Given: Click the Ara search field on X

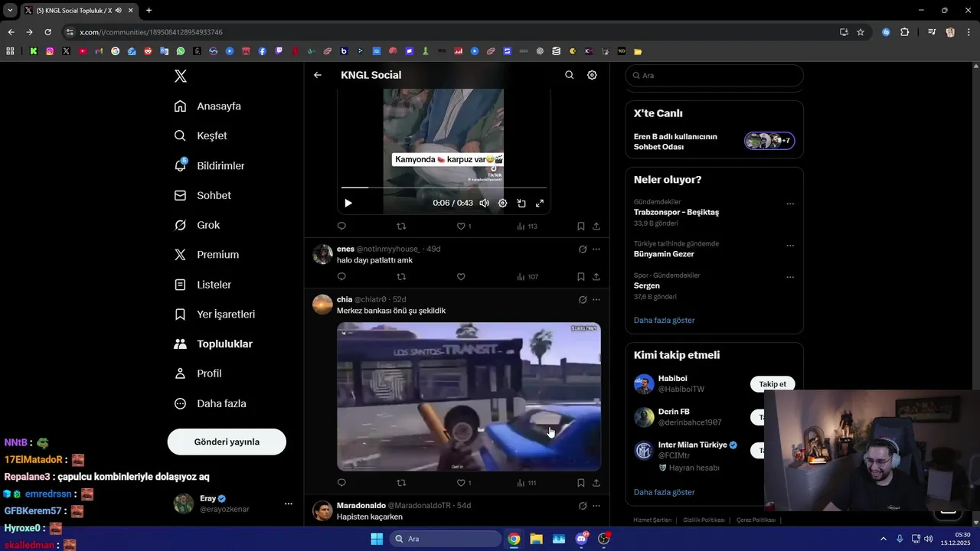Looking at the screenshot, I should [x=714, y=76].
